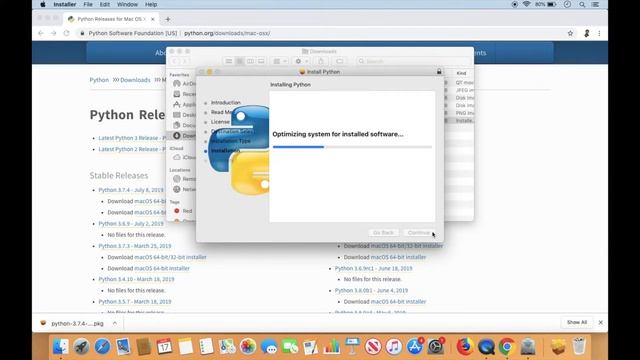Viewport: 640px width, 360px height.
Task: Open Chrome three-dot menu
Action: point(599,33)
